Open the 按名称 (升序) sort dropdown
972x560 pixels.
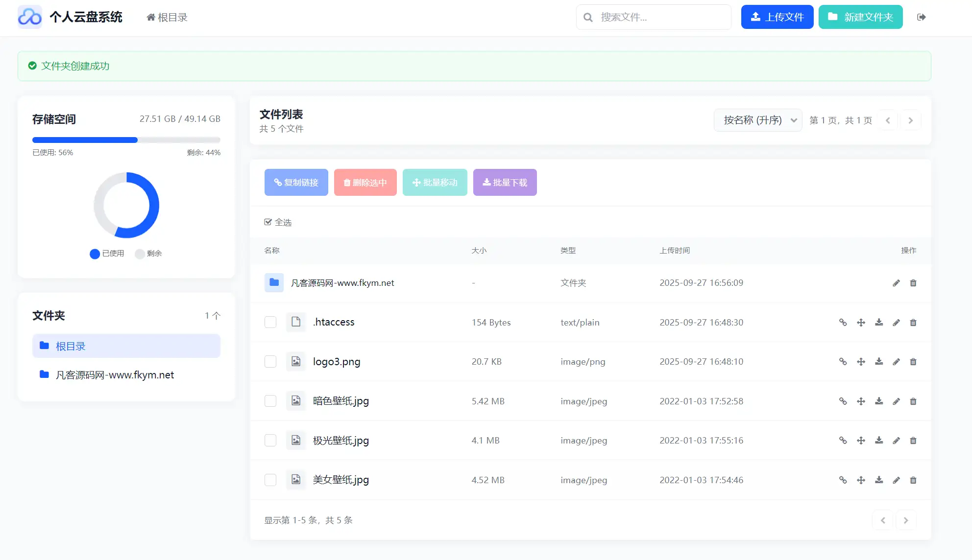(x=757, y=120)
